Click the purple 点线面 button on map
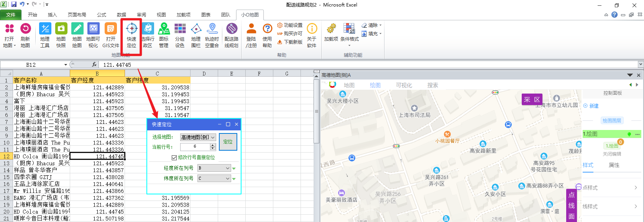The image size is (644, 222). [572, 206]
